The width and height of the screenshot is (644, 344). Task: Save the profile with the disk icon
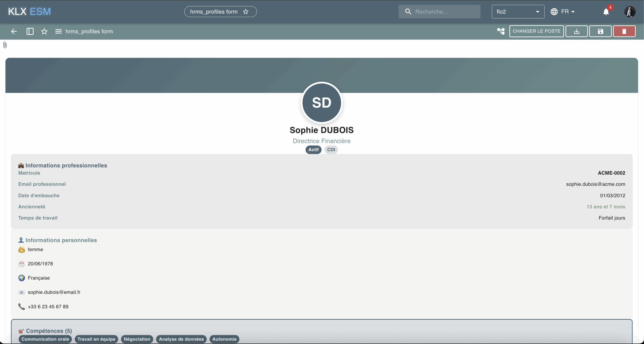click(x=600, y=31)
